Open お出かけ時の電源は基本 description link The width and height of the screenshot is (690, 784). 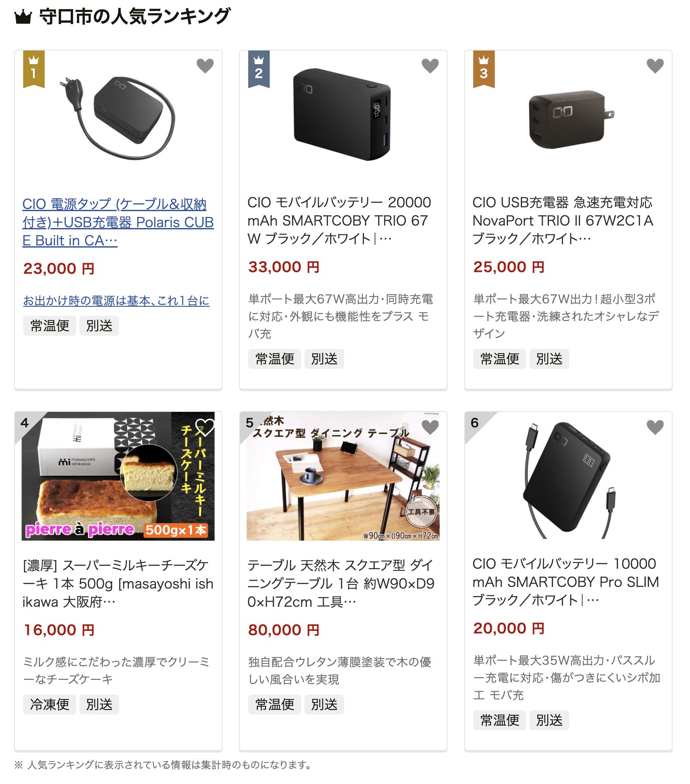point(116,301)
